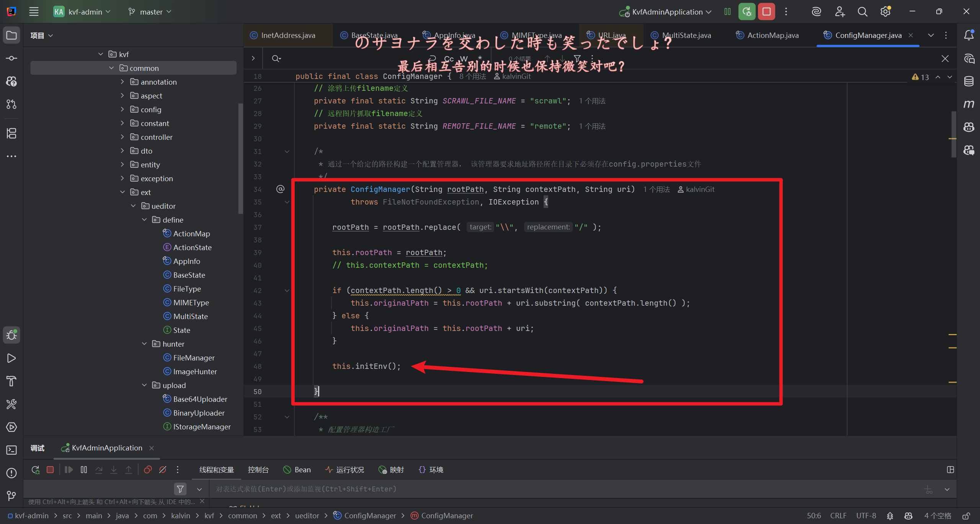Screen dimensions: 980x524
Task: Open the Commit tool window
Action: (11, 58)
